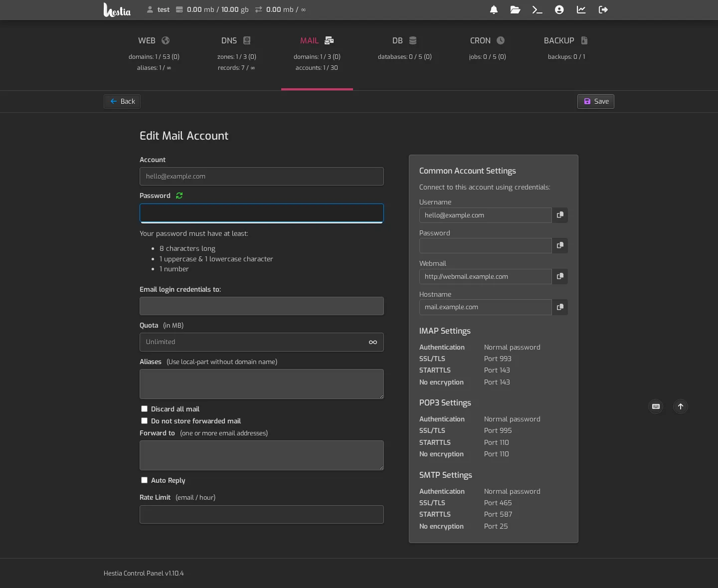
Task: Open the CRON tab
Action: point(488,54)
